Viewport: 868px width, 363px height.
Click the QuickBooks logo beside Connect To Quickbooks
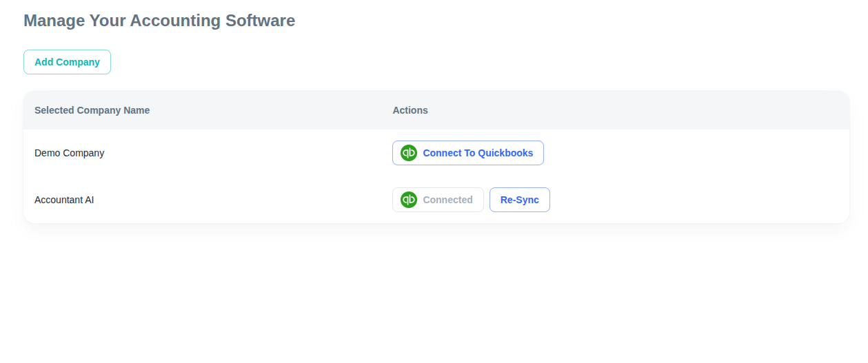409,153
